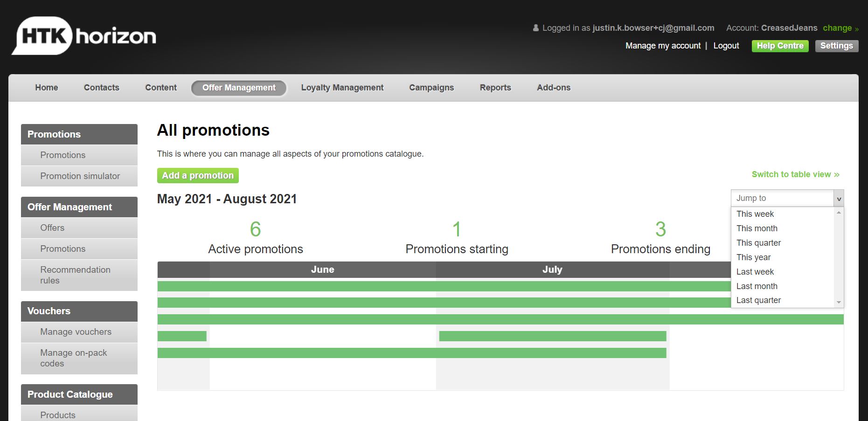
Task: Click the change account link
Action: click(x=840, y=28)
